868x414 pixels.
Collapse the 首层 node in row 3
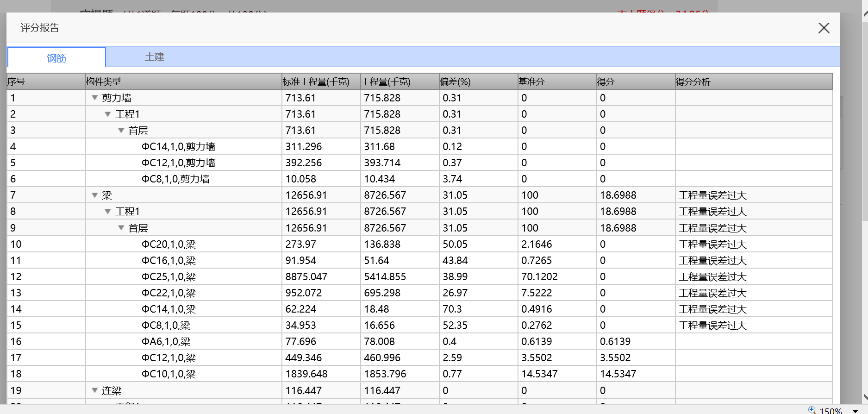121,130
